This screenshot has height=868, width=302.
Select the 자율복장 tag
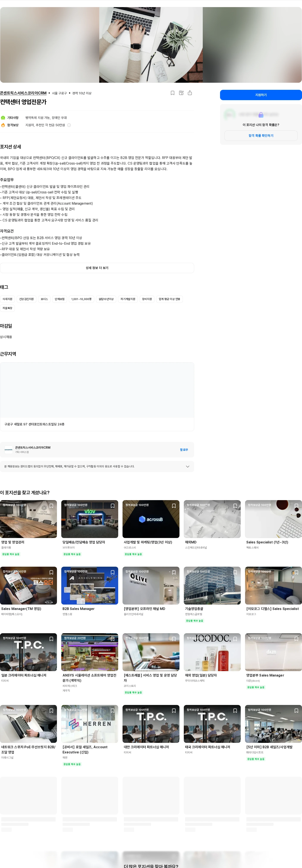pyautogui.click(x=7, y=308)
